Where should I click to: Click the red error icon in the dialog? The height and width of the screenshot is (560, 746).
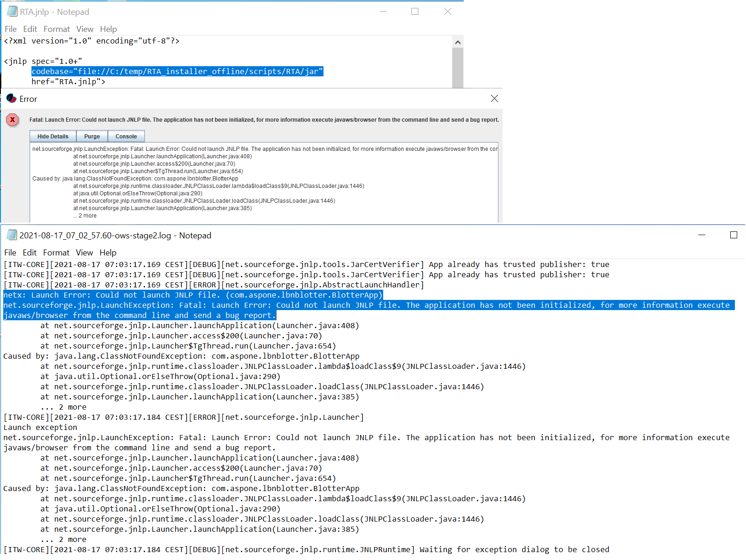(12, 119)
